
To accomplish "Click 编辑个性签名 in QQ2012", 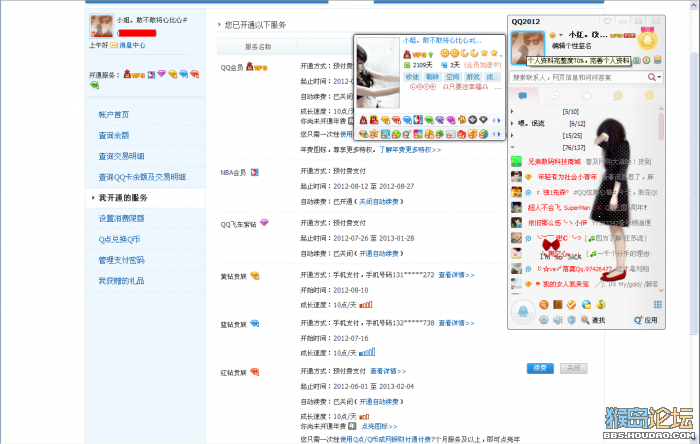I will pos(572,46).
